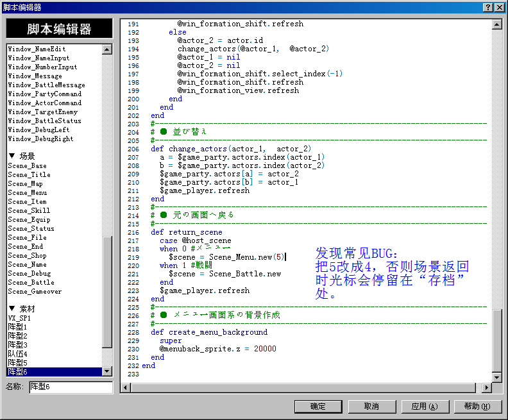
Task: Select Window_TargetEnemy script
Action: (42, 112)
